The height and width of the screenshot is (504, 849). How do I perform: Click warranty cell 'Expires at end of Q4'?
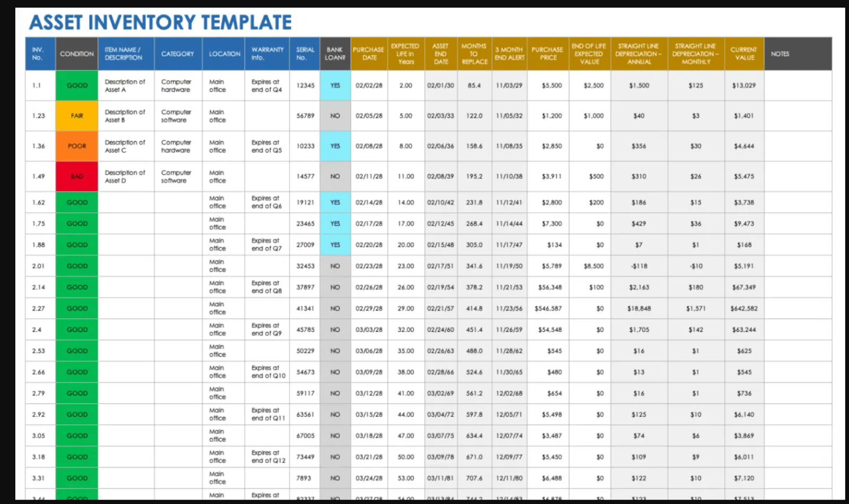click(267, 85)
